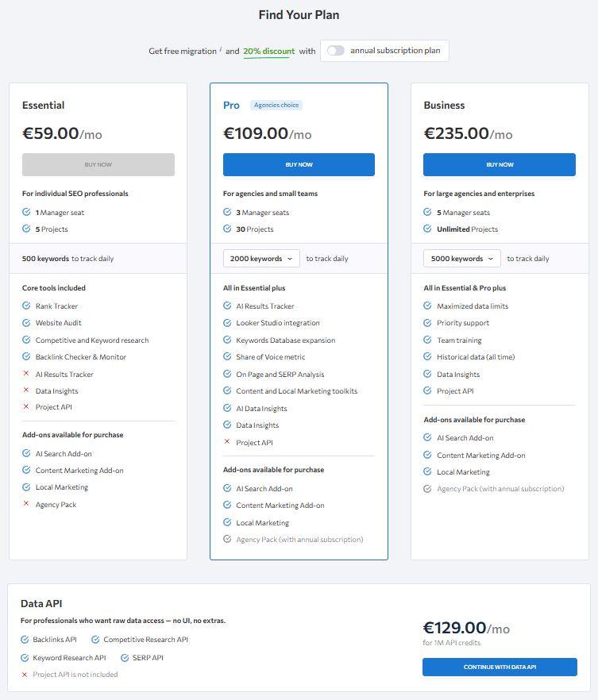598x700 pixels.
Task: Click BUY NOW on the Essential plan
Action: coord(98,164)
